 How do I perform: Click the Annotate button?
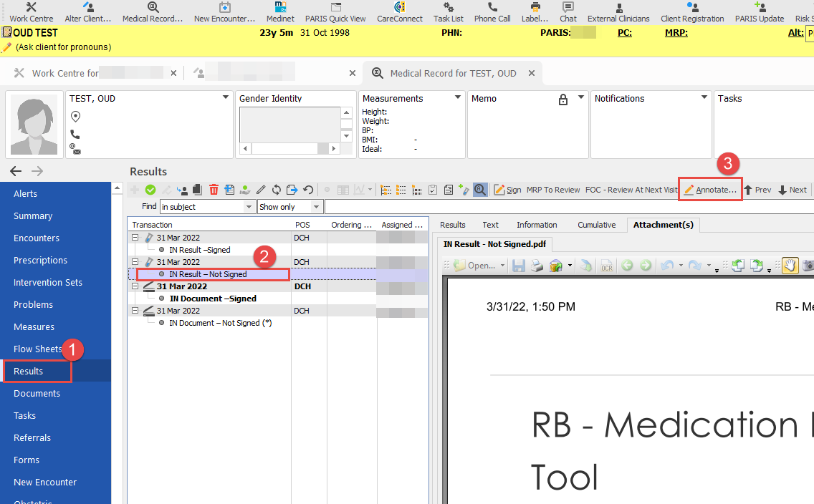pos(709,190)
